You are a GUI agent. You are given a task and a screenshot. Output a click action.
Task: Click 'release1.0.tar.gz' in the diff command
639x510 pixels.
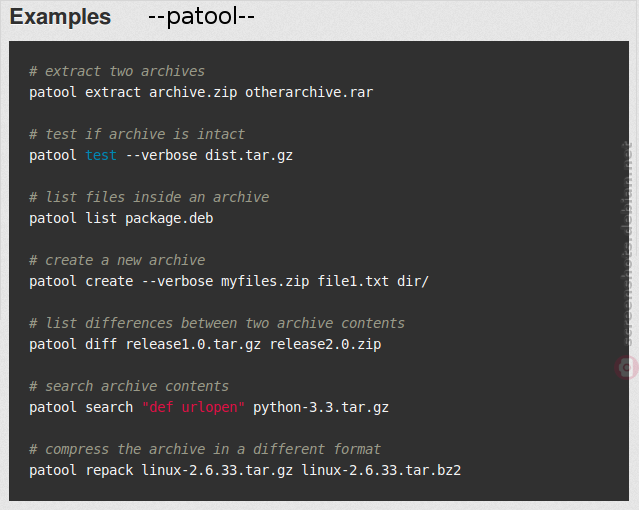[193, 344]
